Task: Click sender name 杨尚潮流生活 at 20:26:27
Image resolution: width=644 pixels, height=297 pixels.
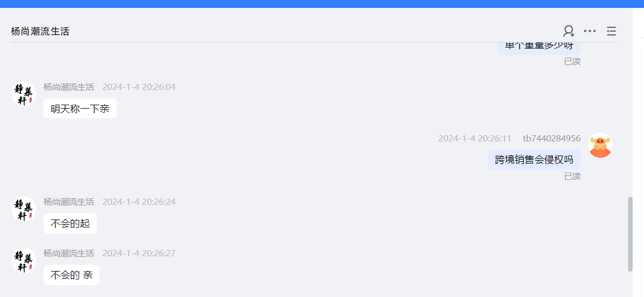Action: pyautogui.click(x=69, y=253)
